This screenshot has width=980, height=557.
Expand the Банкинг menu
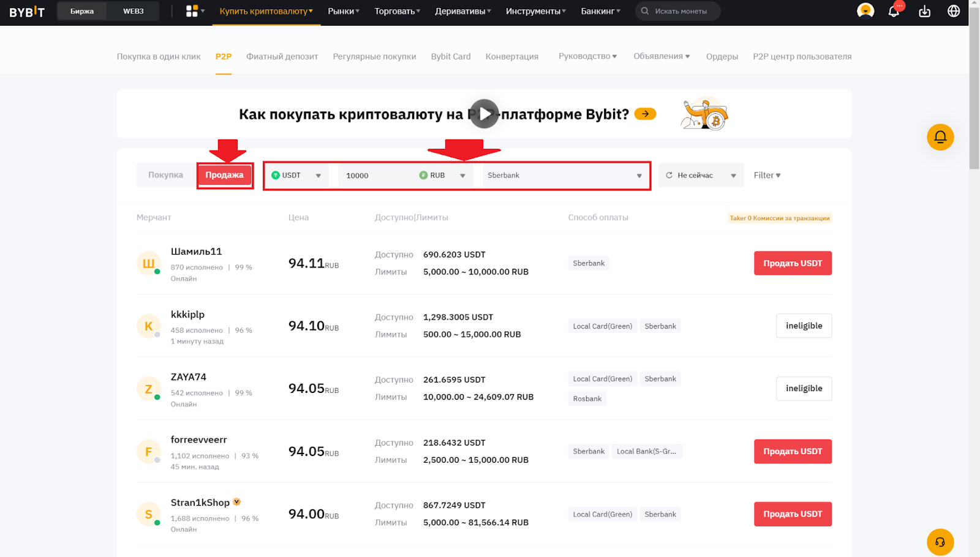tap(601, 11)
